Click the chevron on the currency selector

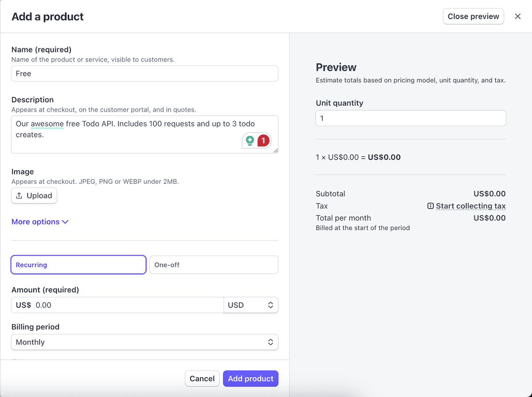tap(270, 305)
